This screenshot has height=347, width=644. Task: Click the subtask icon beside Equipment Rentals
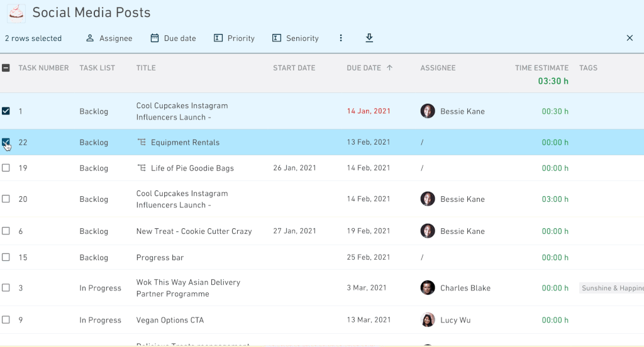pyautogui.click(x=142, y=142)
